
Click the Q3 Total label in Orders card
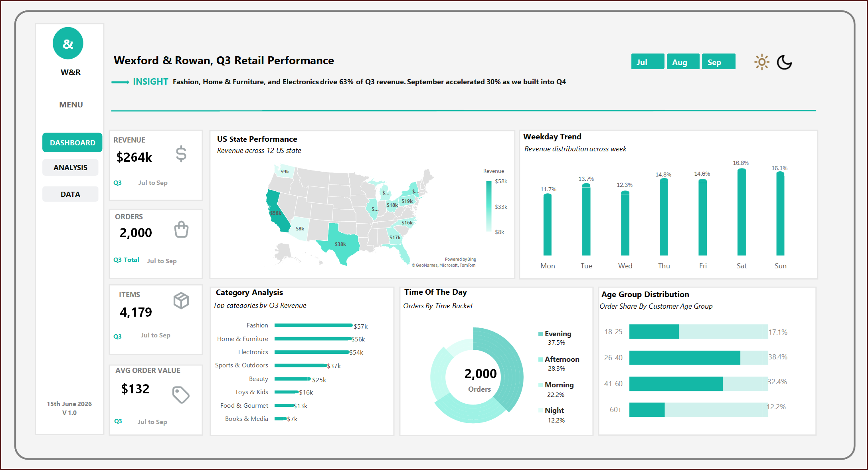pyautogui.click(x=126, y=260)
